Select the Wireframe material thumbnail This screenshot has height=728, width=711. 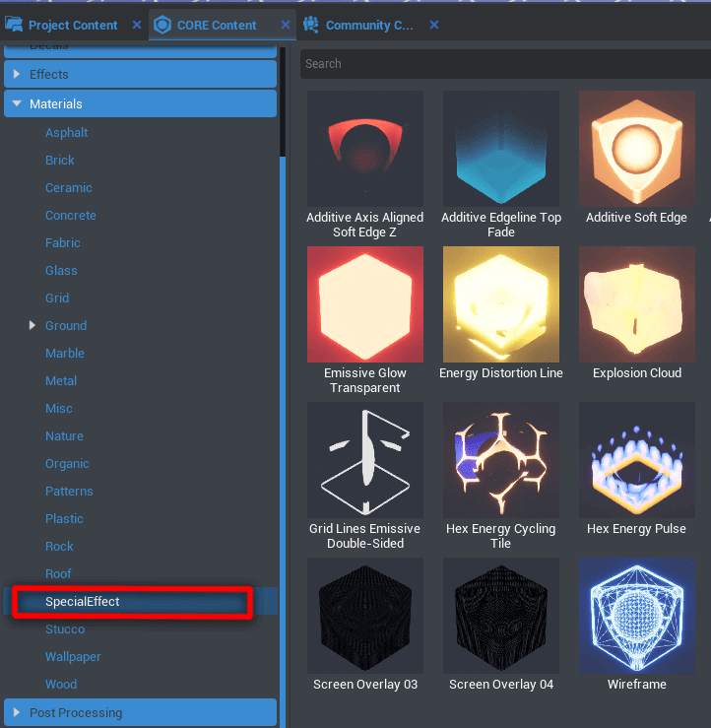click(x=636, y=616)
